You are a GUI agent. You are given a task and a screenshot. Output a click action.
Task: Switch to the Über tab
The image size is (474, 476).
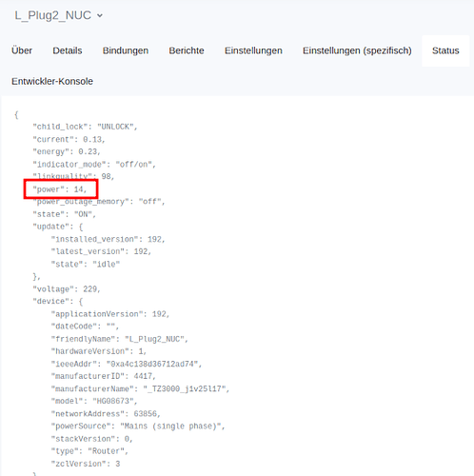(x=22, y=50)
